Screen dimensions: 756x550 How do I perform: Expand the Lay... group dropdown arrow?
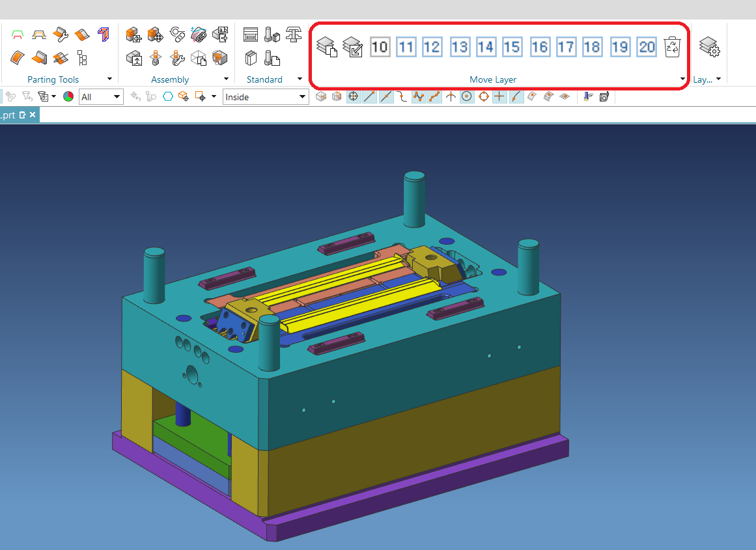[x=718, y=79]
